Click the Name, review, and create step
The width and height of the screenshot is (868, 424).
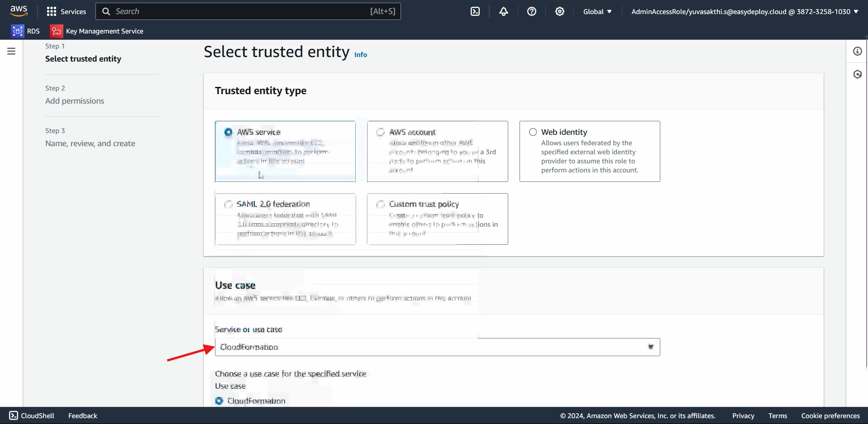[90, 143]
